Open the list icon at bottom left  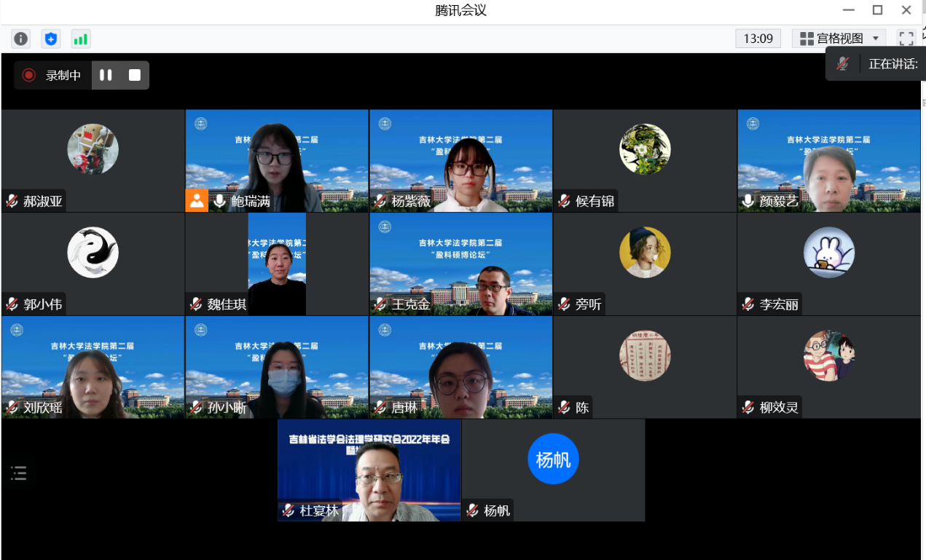pos(19,473)
